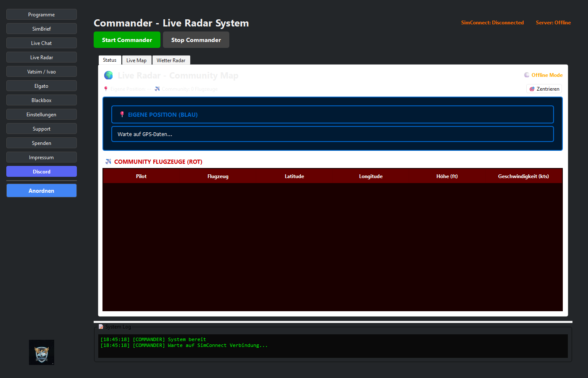588x378 pixels.
Task: Select the Status tab
Action: [x=110, y=60]
